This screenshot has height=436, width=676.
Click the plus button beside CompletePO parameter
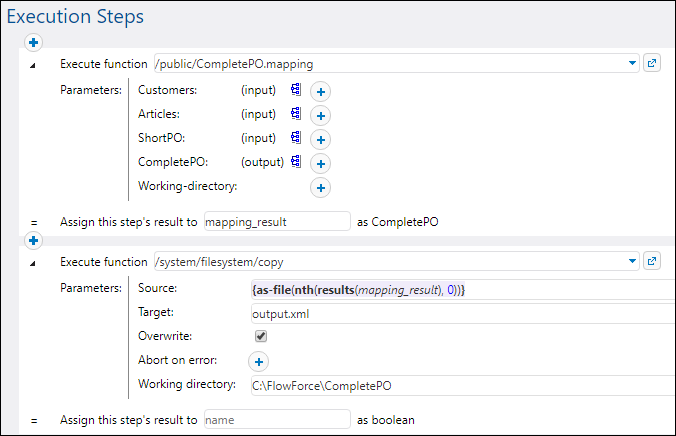(320, 163)
